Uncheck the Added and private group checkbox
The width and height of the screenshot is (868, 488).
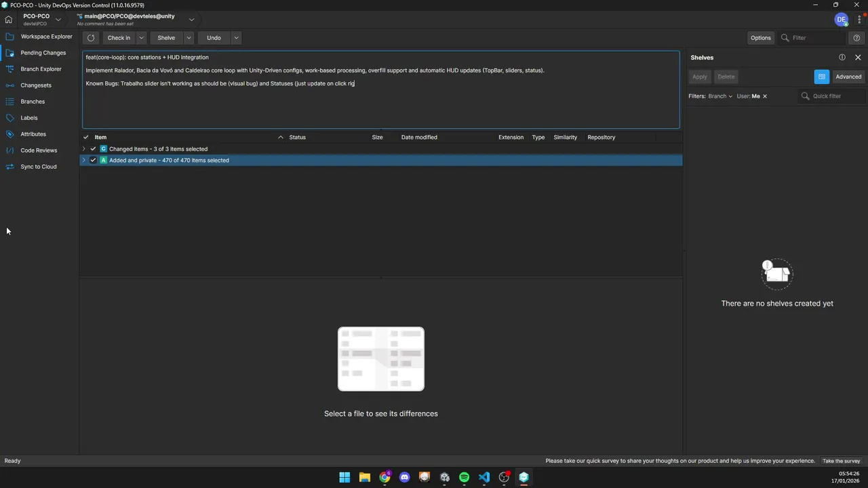[x=93, y=161]
